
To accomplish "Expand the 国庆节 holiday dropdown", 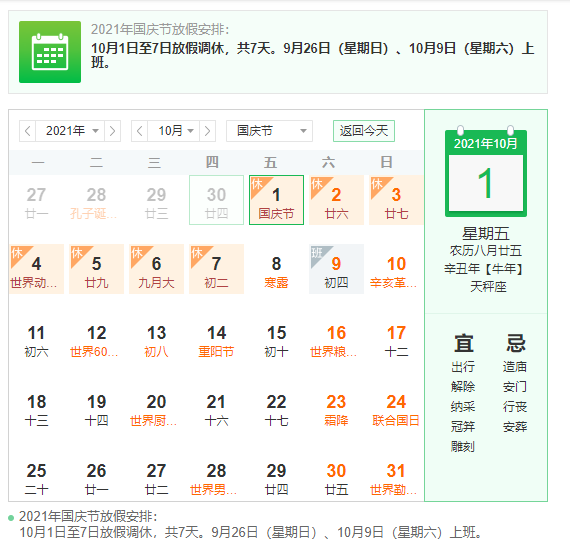I will point(269,131).
